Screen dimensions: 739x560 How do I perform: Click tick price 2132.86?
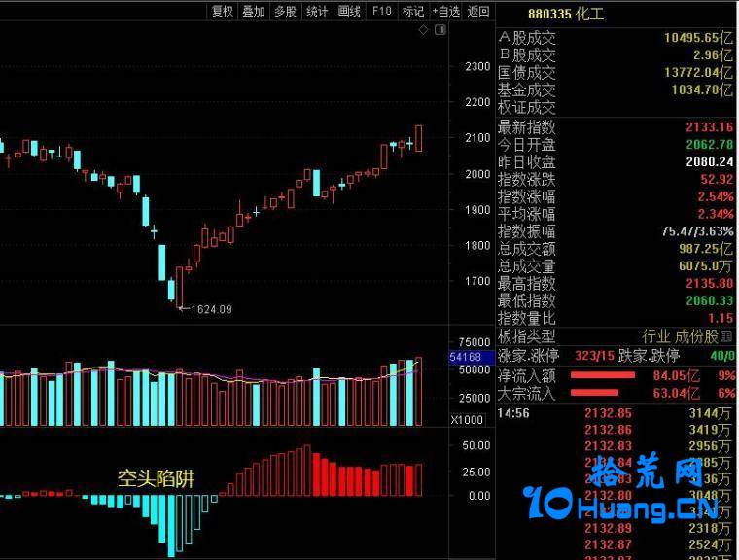coord(608,430)
